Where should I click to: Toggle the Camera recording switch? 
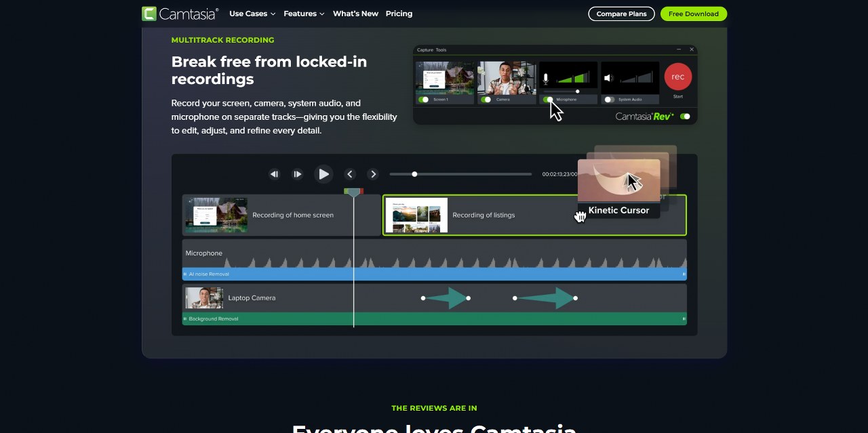tap(486, 100)
